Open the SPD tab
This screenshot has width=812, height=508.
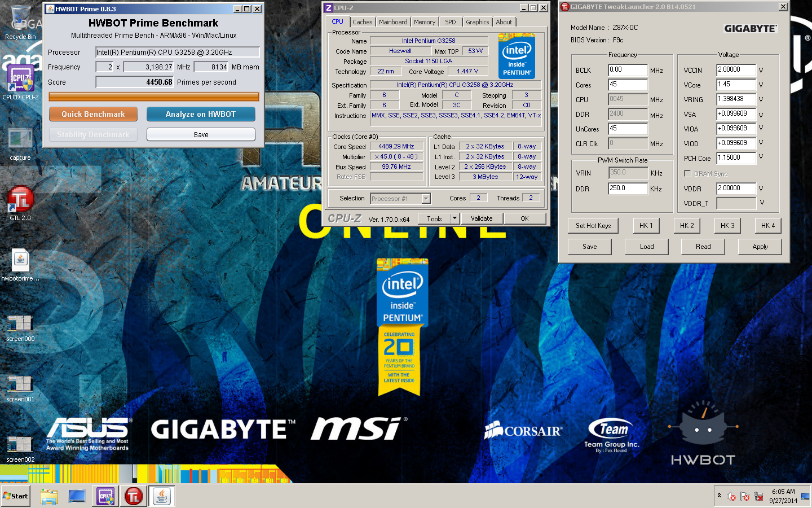coord(451,22)
